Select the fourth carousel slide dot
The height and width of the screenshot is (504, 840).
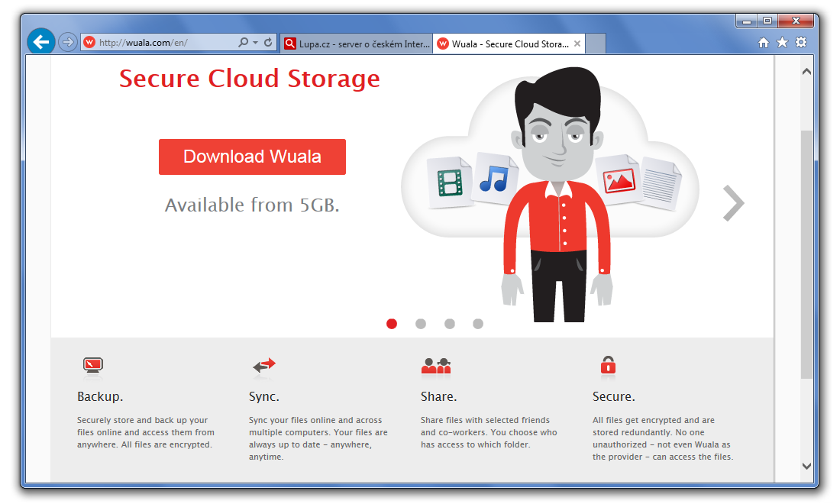point(478,324)
